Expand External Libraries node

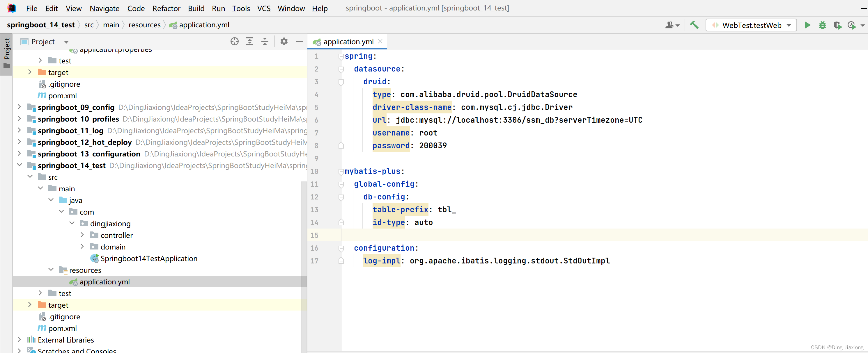[x=19, y=340]
